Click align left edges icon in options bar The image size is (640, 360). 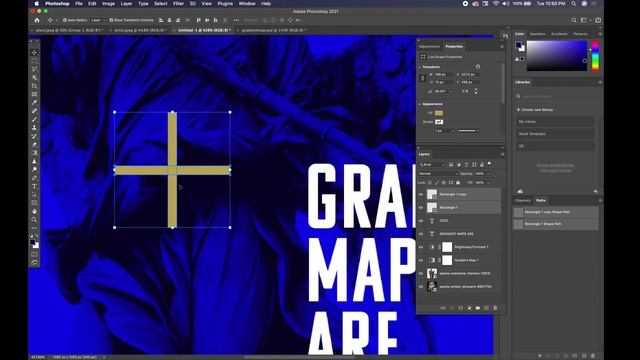pyautogui.click(x=161, y=20)
